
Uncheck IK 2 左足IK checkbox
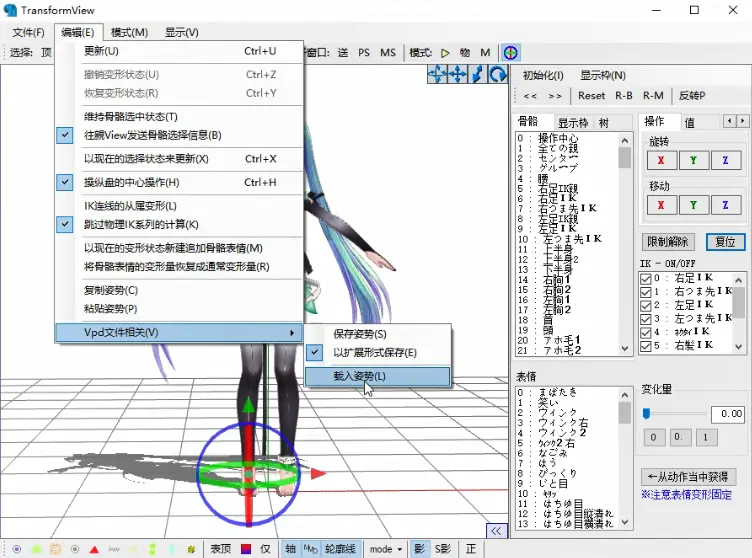(x=646, y=306)
